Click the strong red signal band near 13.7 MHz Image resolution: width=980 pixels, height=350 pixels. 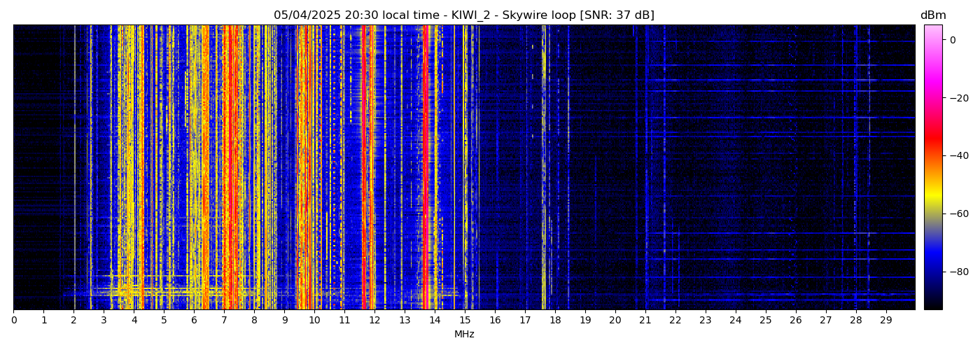point(425,168)
